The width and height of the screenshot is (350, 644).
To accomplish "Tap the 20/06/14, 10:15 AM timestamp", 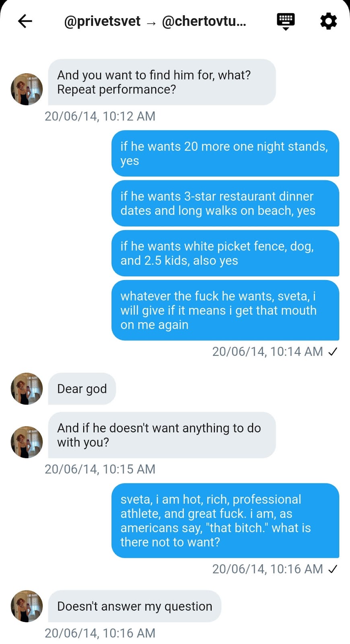I will click(x=100, y=469).
